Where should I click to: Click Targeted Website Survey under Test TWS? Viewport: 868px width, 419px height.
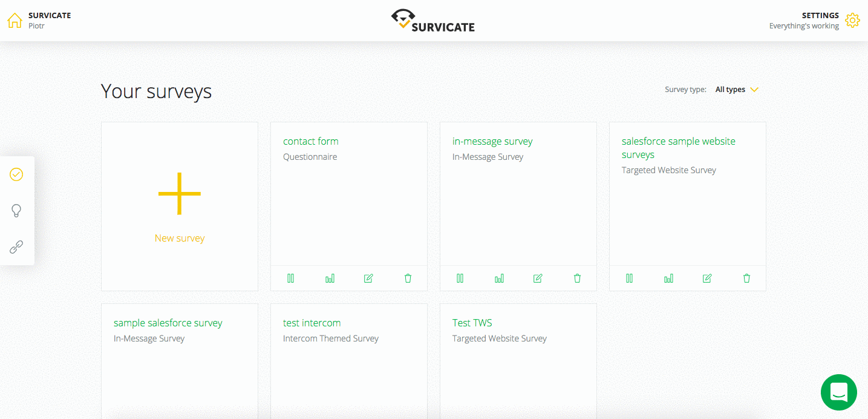click(500, 338)
